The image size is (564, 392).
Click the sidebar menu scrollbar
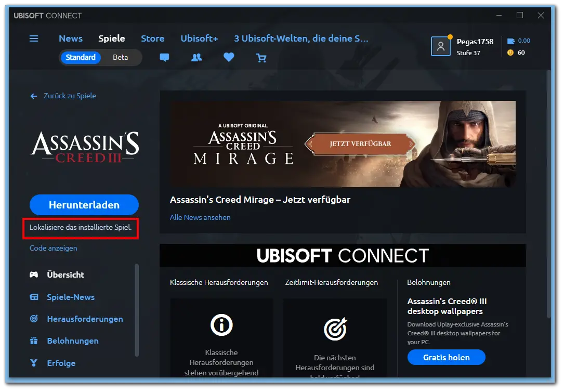[x=137, y=310]
